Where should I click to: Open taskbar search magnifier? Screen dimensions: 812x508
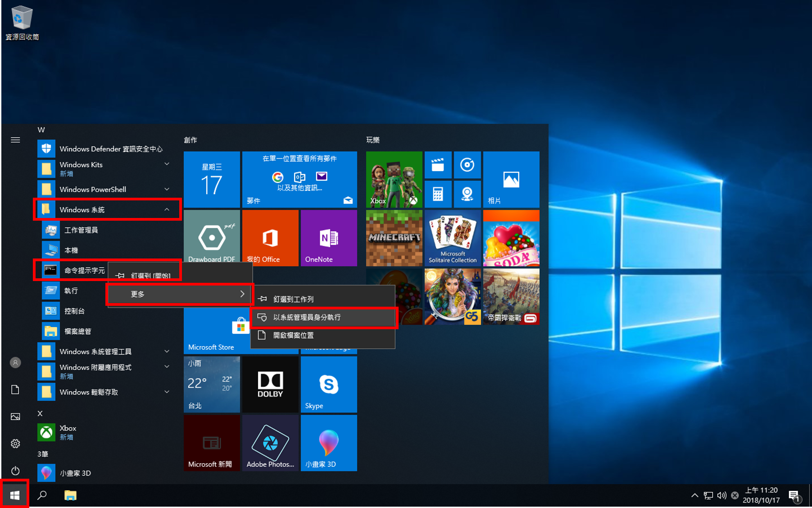pyautogui.click(x=42, y=495)
